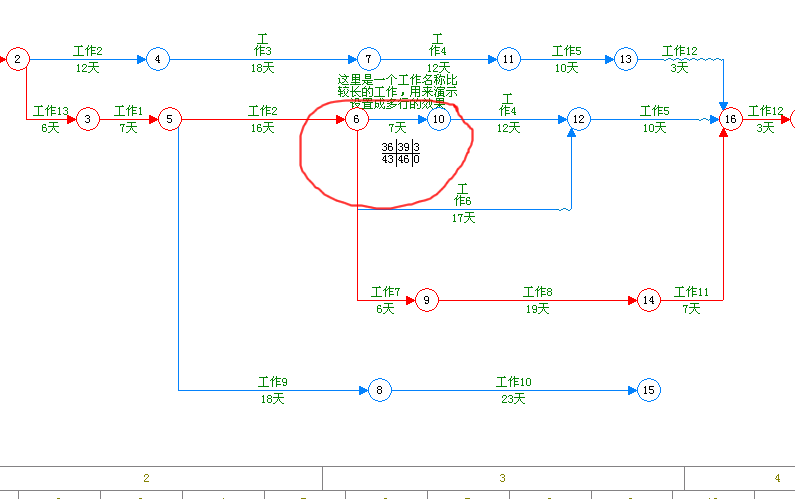Select the blue node 7 circle
This screenshot has width=795, height=499.
(369, 59)
